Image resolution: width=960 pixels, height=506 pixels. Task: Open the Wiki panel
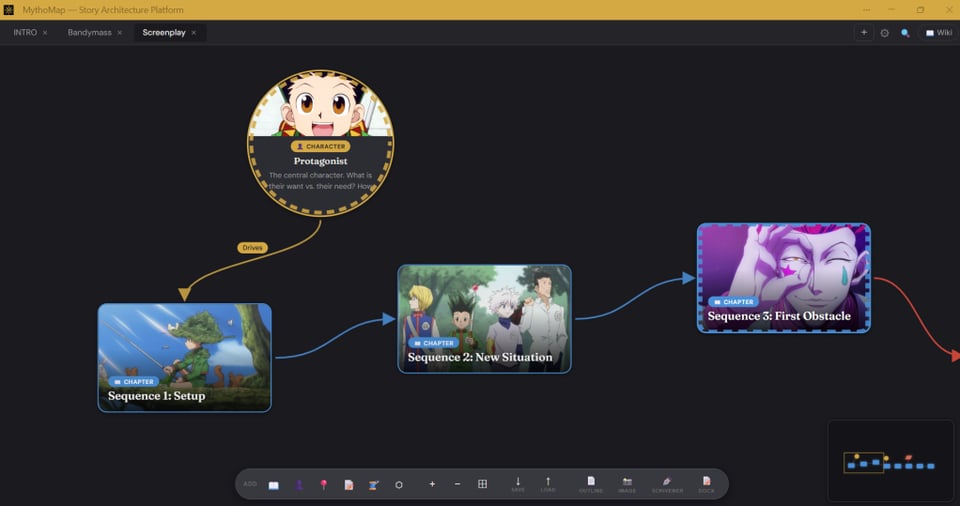(939, 33)
